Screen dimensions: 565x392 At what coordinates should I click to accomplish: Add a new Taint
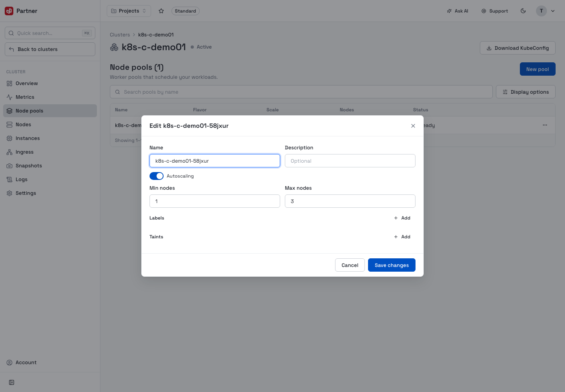coord(402,237)
